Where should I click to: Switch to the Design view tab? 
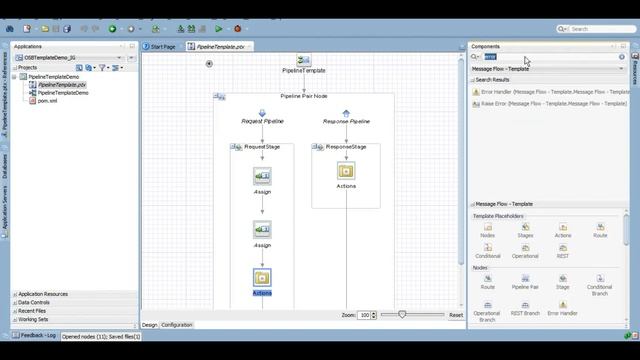(149, 325)
